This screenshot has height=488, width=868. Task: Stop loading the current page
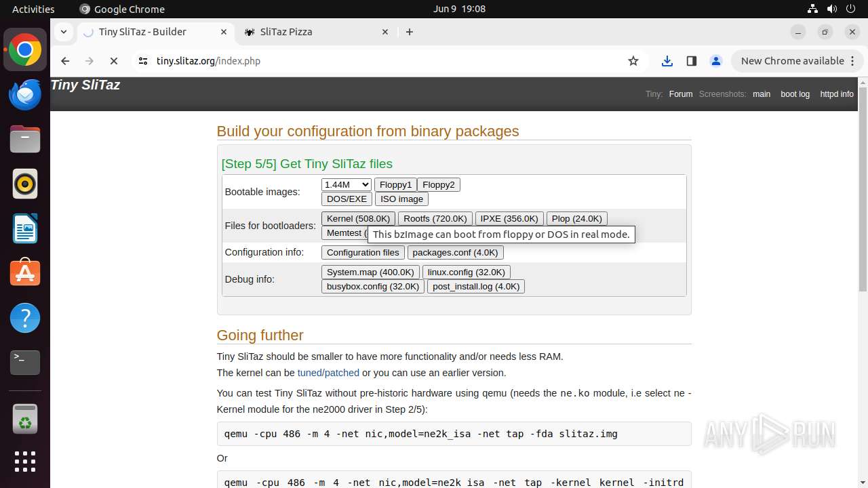point(114,61)
